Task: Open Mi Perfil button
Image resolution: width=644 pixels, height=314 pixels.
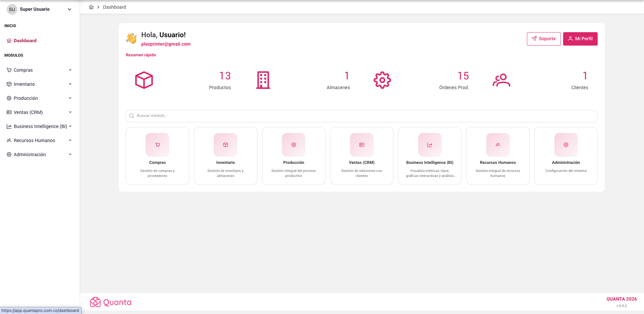Action: point(580,39)
